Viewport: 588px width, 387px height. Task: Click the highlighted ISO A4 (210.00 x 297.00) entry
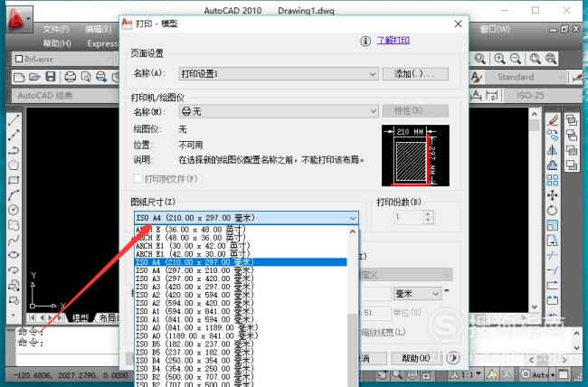(x=241, y=262)
